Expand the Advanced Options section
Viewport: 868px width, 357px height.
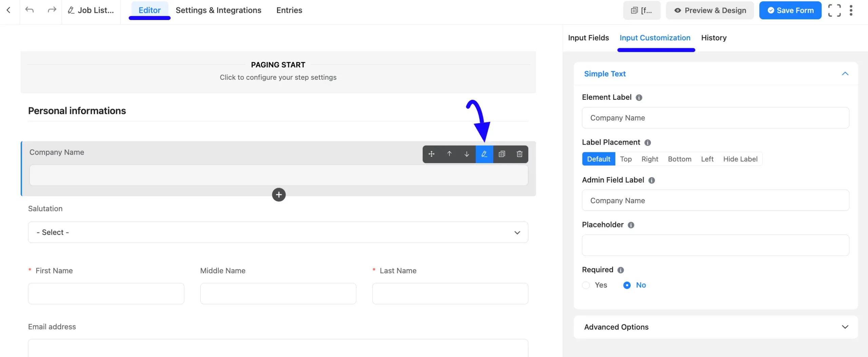(715, 327)
